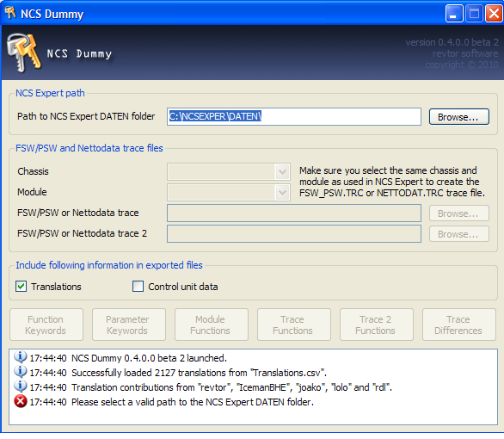Click Browse for the first Nettodata trace
The image size is (504, 439).
coord(459,213)
